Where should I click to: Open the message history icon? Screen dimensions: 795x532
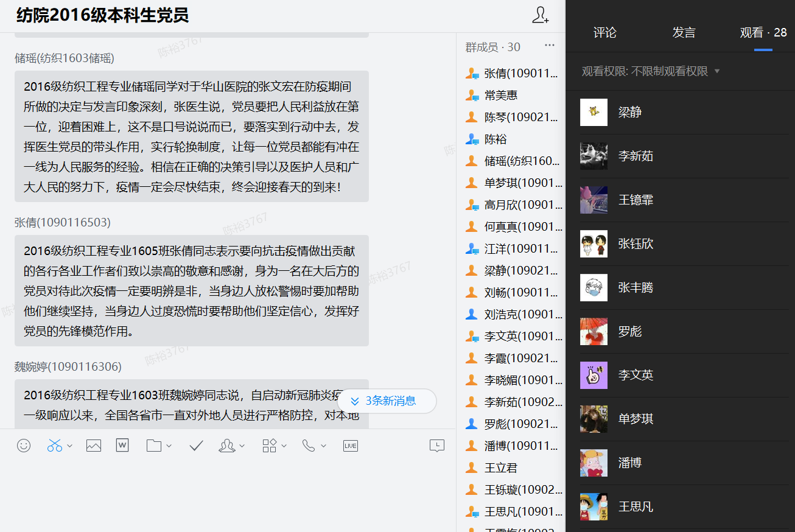436,446
